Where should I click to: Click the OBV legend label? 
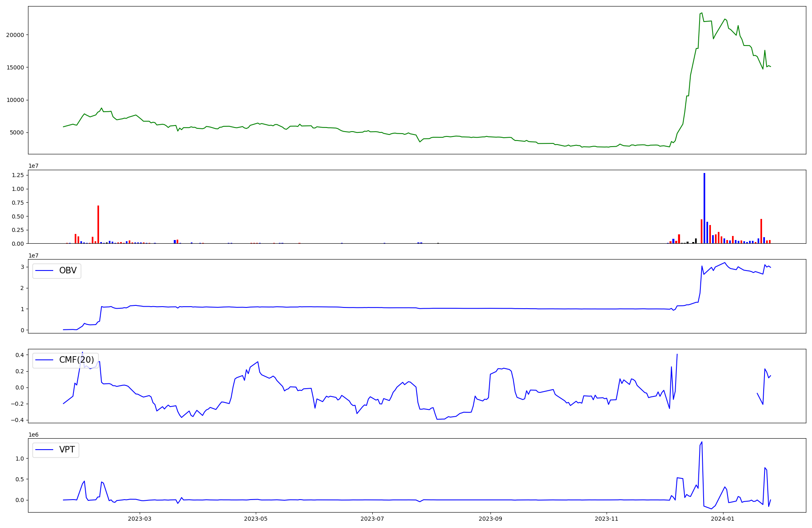68,270
